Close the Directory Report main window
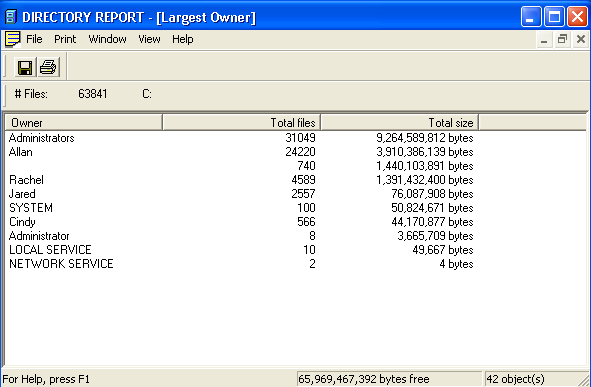This screenshot has height=387, width=591. click(577, 17)
